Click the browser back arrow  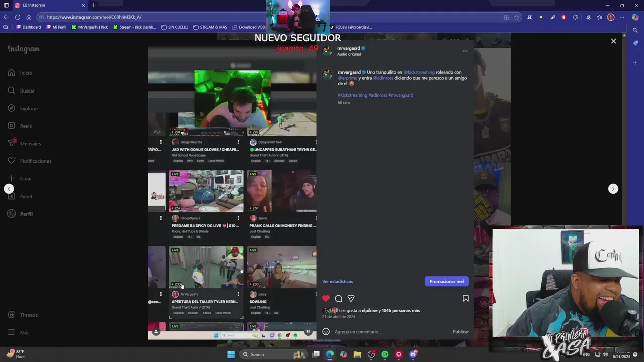[6, 17]
